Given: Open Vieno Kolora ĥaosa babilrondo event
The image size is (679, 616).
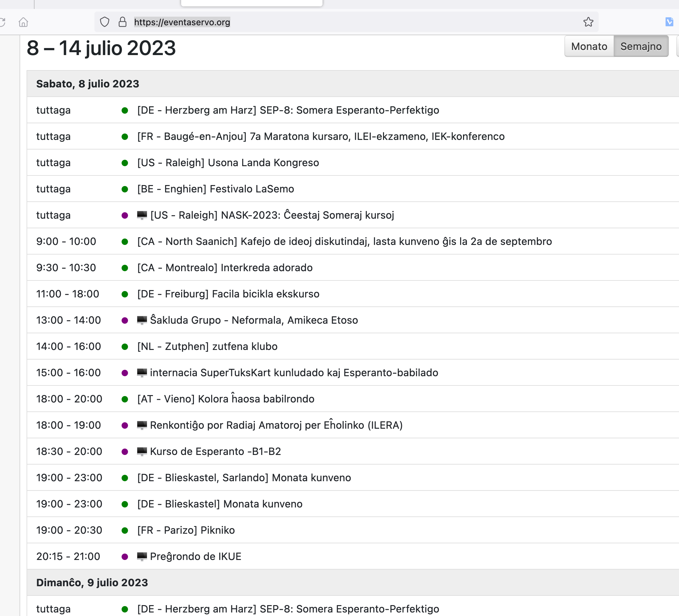Looking at the screenshot, I should coord(226,399).
